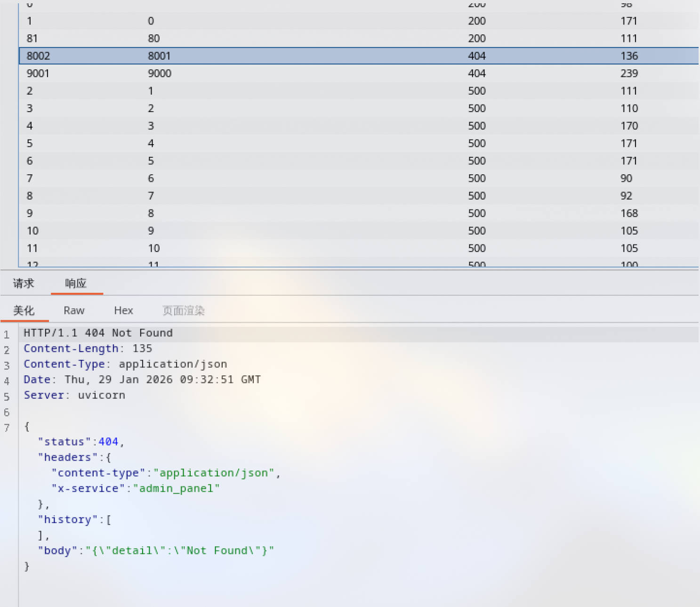Open the Raw view tab
700x607 pixels.
click(x=74, y=311)
